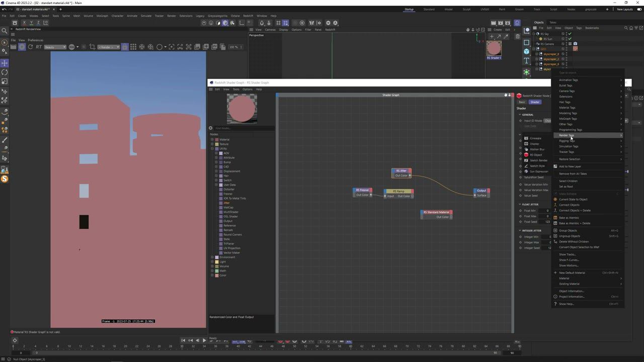Open the Beauty AOV dropdown
Screen dimensions: 644x362
[x=55, y=47]
